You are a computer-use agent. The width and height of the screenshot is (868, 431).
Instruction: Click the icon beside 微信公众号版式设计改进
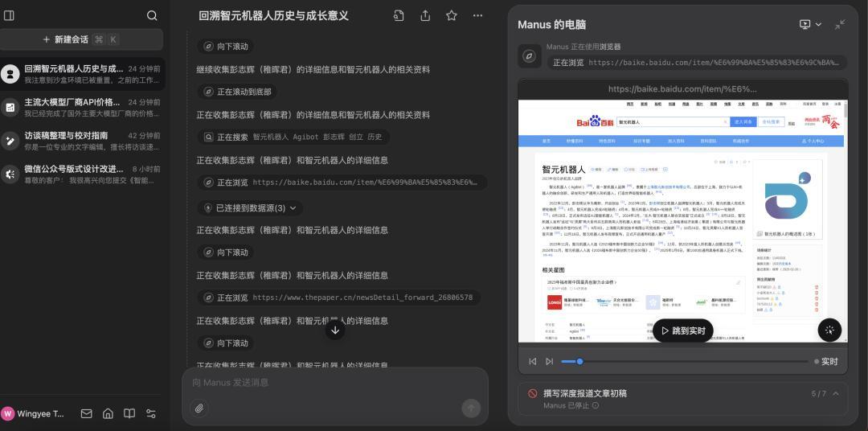click(x=10, y=174)
